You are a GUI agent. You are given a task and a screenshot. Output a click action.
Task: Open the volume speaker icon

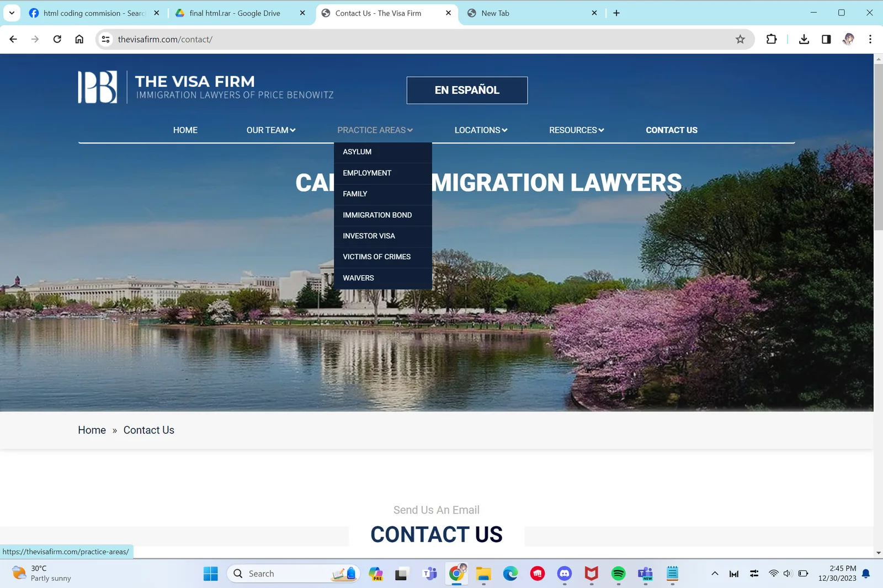point(788,574)
